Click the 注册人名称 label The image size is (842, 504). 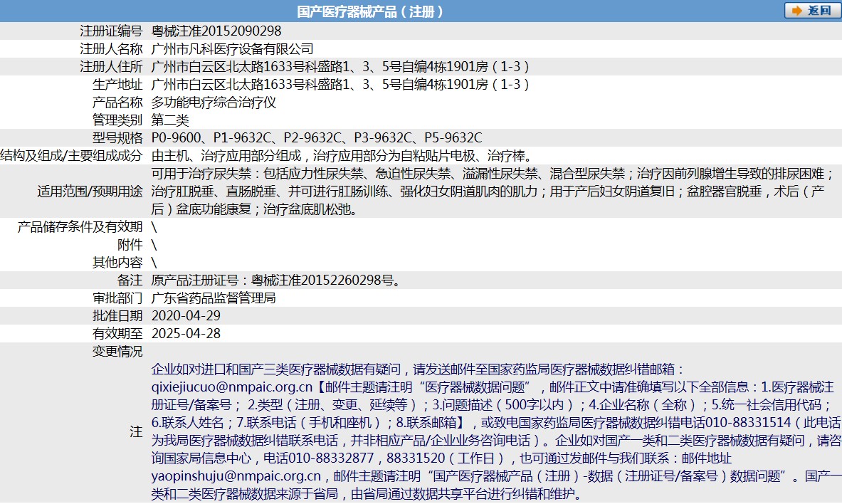pos(111,49)
